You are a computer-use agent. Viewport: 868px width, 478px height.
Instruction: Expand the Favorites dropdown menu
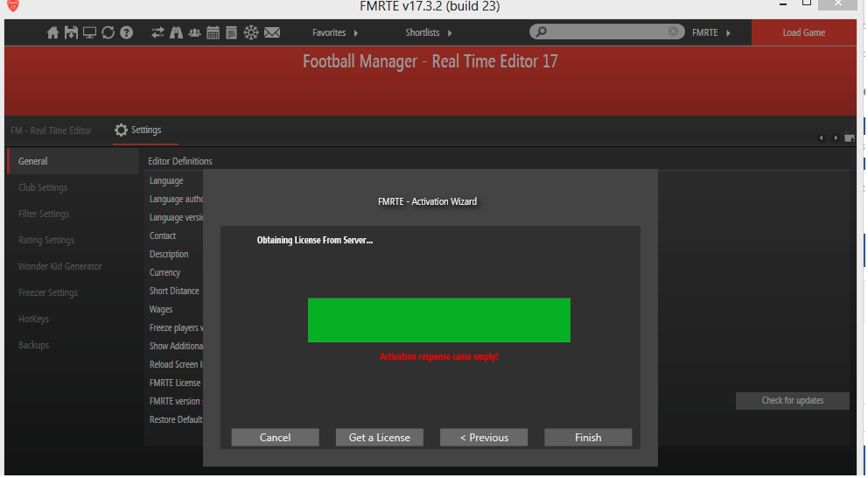(335, 32)
